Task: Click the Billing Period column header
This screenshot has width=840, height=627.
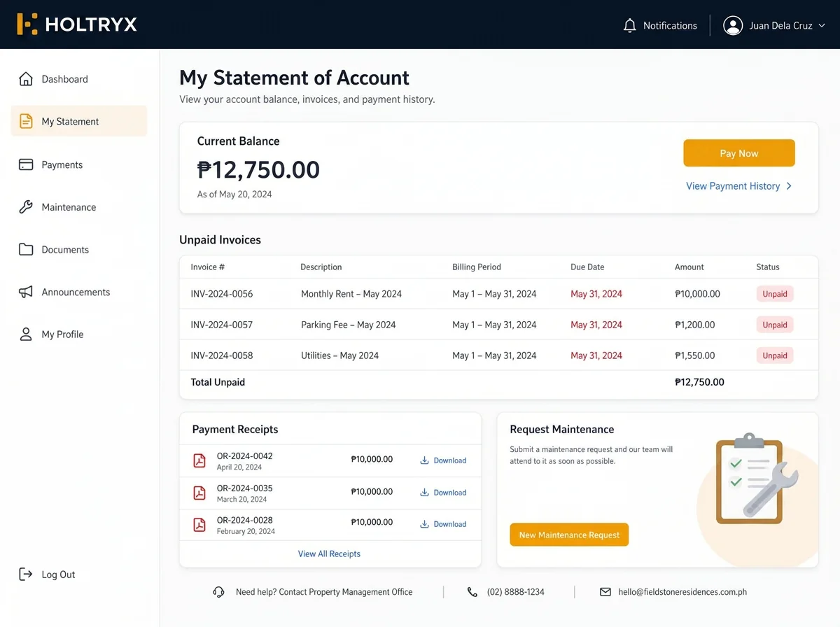Action: click(x=477, y=267)
